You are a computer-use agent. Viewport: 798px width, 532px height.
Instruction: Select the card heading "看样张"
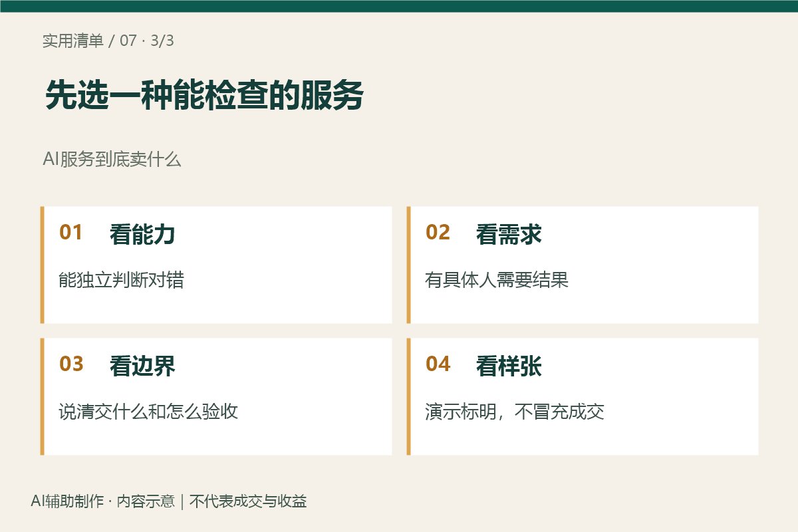(509, 366)
